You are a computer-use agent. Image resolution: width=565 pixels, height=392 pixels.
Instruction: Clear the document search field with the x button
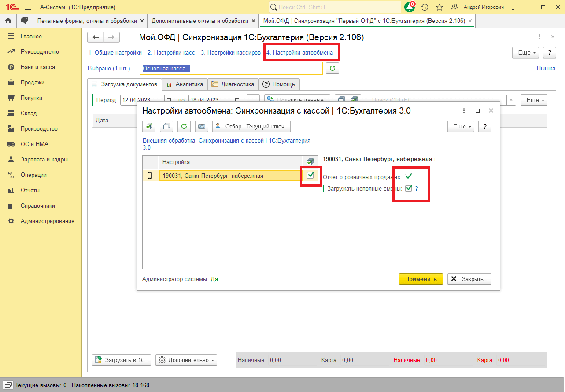[x=511, y=100]
